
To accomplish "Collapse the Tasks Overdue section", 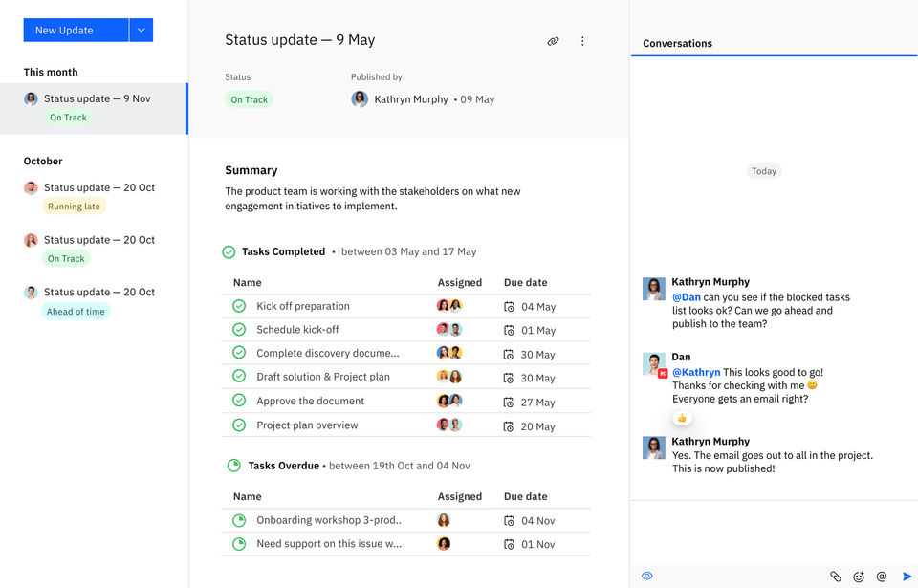I will pos(233,466).
